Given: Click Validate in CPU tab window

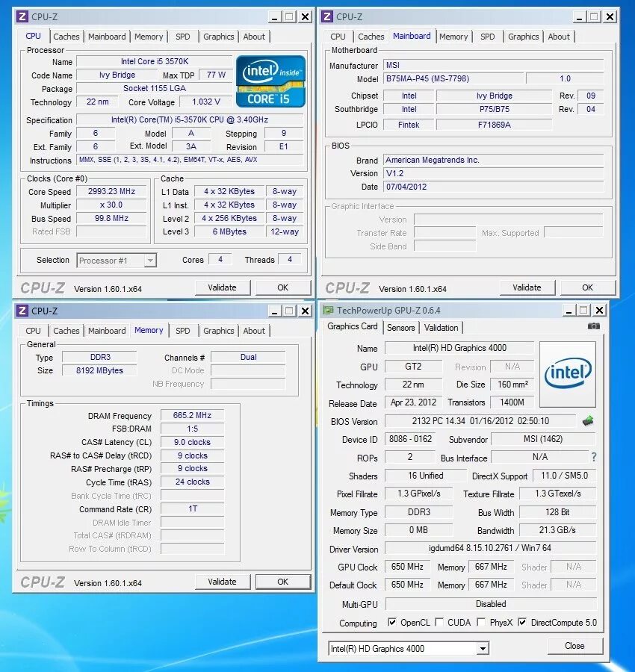Looking at the screenshot, I should 223,287.
